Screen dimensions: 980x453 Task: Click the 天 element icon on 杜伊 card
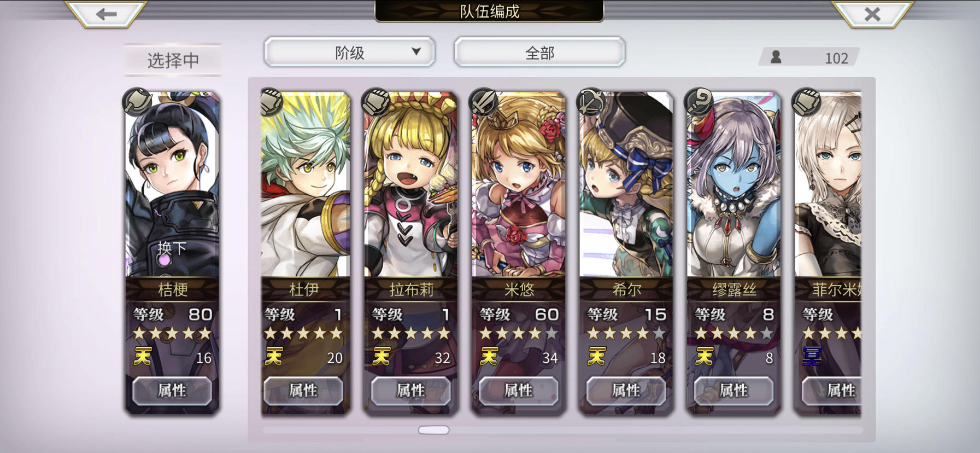point(274,357)
